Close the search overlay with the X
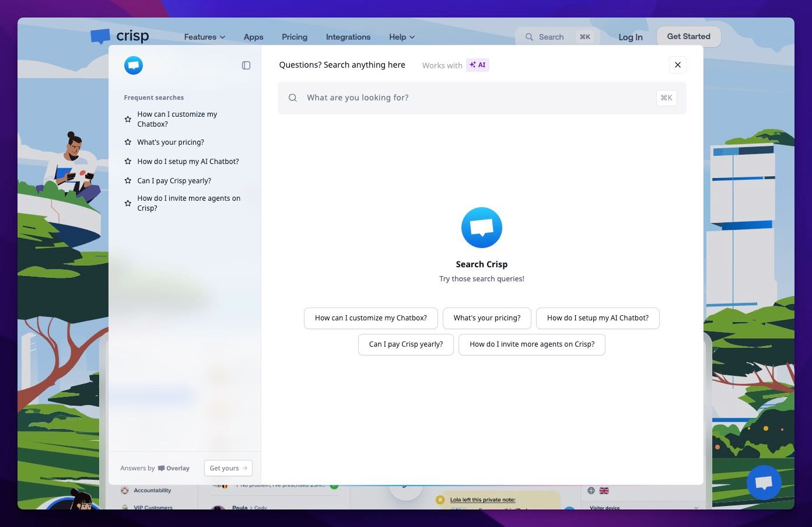812x527 pixels. [x=678, y=65]
